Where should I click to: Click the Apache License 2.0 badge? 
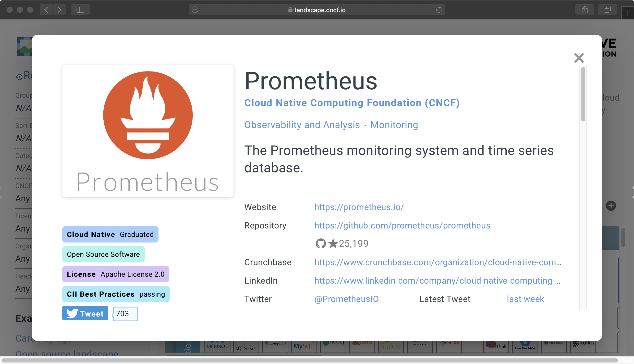pos(116,274)
